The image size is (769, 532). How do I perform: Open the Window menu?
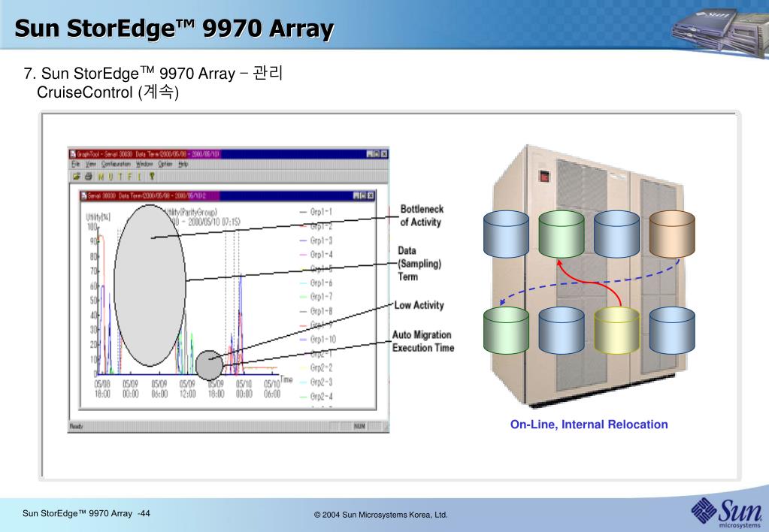(144, 165)
